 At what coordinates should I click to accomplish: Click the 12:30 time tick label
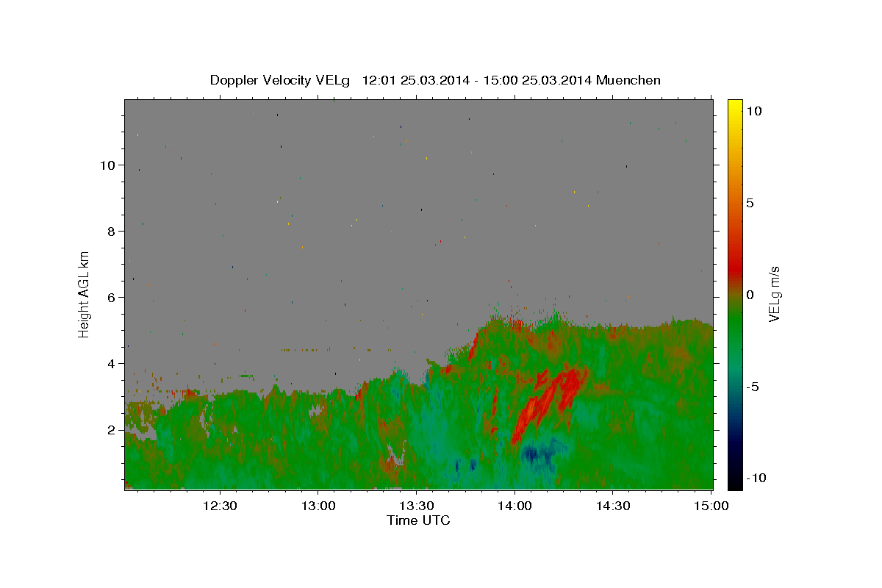[220, 506]
